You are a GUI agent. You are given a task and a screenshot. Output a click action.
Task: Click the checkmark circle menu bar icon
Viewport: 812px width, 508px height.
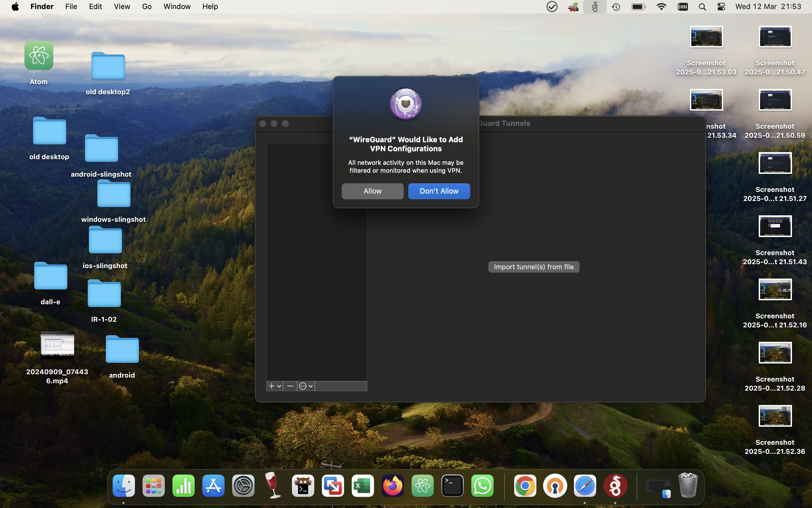pos(552,7)
